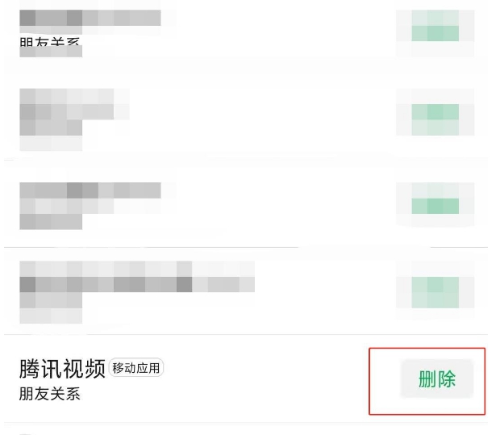Tap blurred green button in third row

435,205
